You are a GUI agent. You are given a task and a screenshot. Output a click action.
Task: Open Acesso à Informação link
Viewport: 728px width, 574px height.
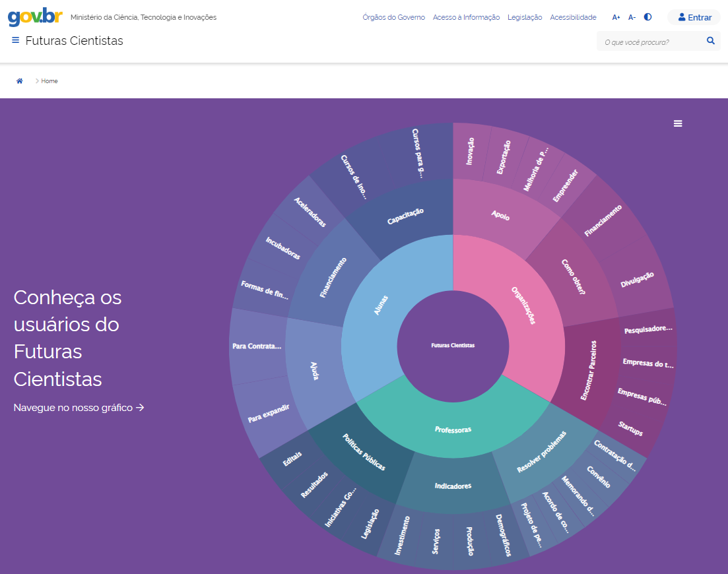coord(466,17)
